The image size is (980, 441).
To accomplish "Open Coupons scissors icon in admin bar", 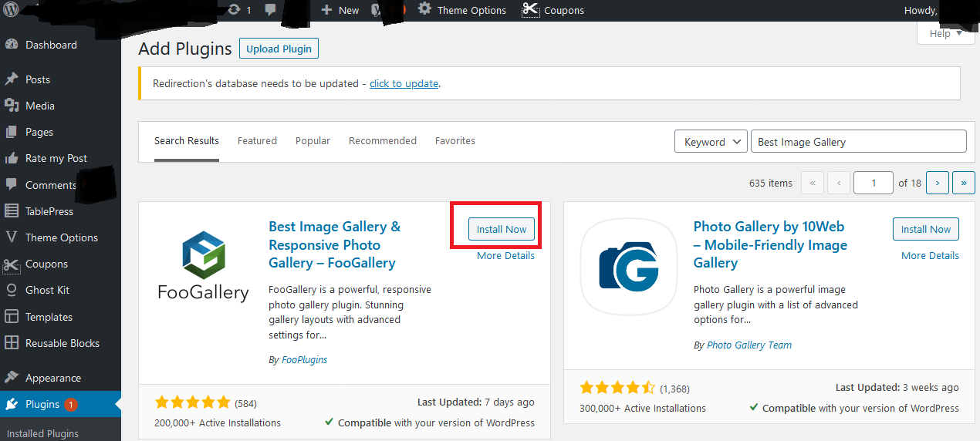I will click(x=530, y=10).
